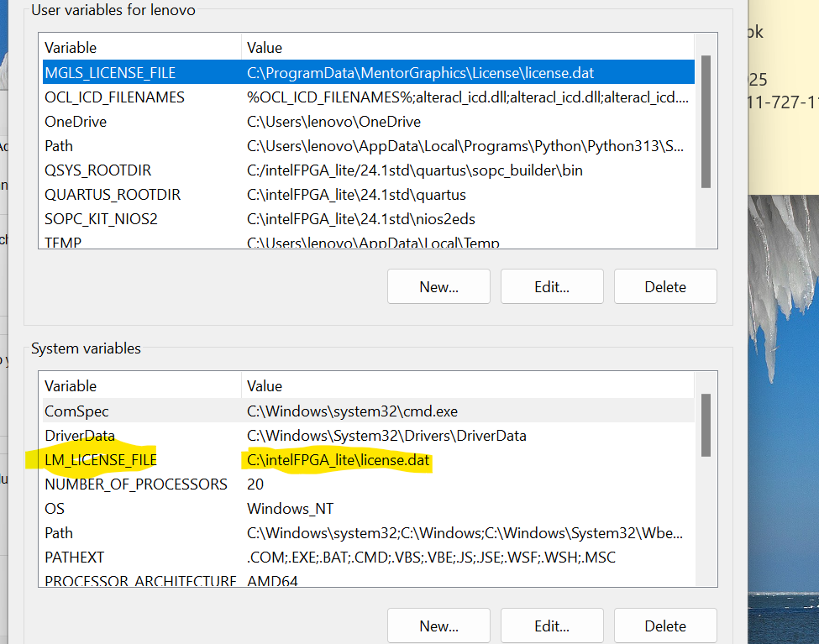The height and width of the screenshot is (644, 819).
Task: Click New button under User variables
Action: click(x=438, y=286)
